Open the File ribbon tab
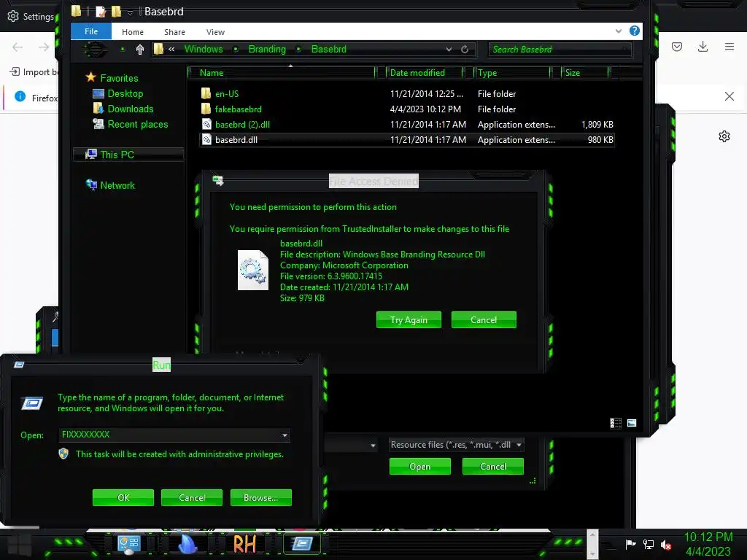747x560 pixels. tap(91, 31)
